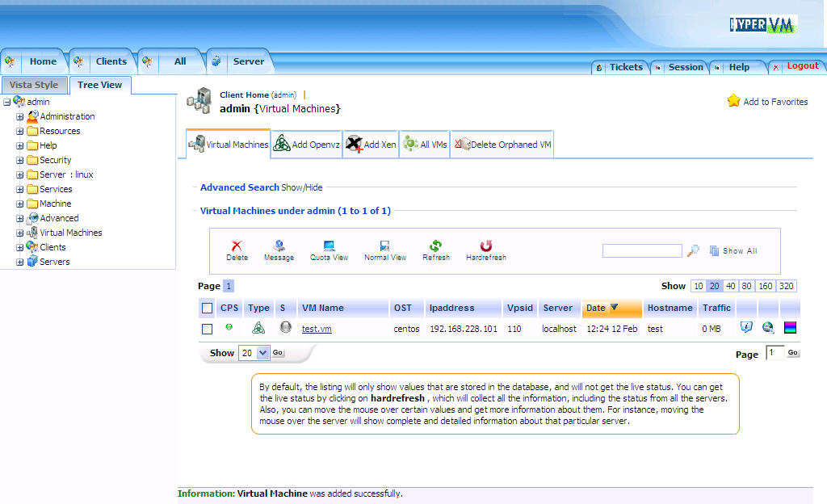Screen dimensions: 827x504
Task: Toggle the select-all checkbox in table header
Action: (x=208, y=308)
